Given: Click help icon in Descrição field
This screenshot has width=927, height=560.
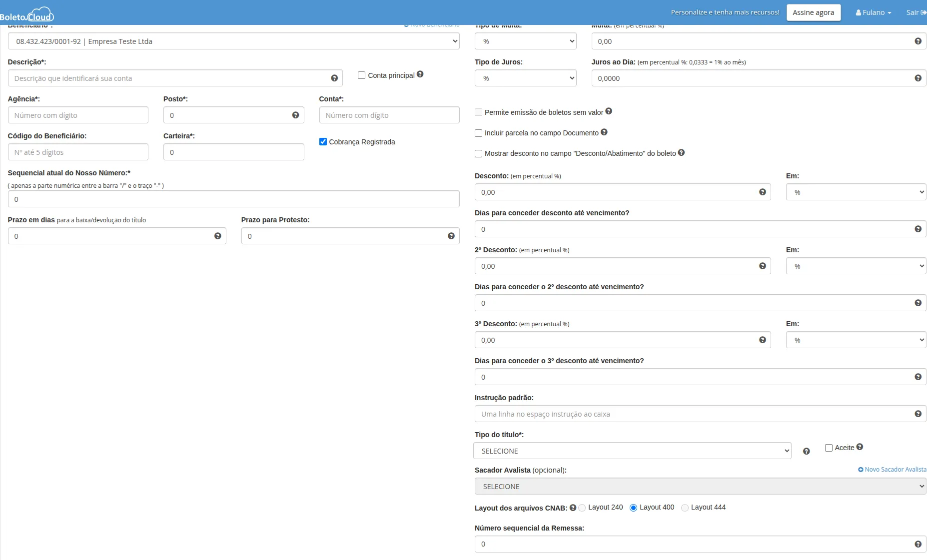Looking at the screenshot, I should (334, 78).
